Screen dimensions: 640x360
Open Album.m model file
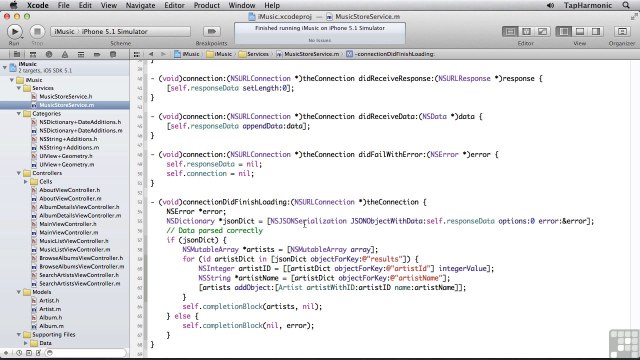(51, 326)
